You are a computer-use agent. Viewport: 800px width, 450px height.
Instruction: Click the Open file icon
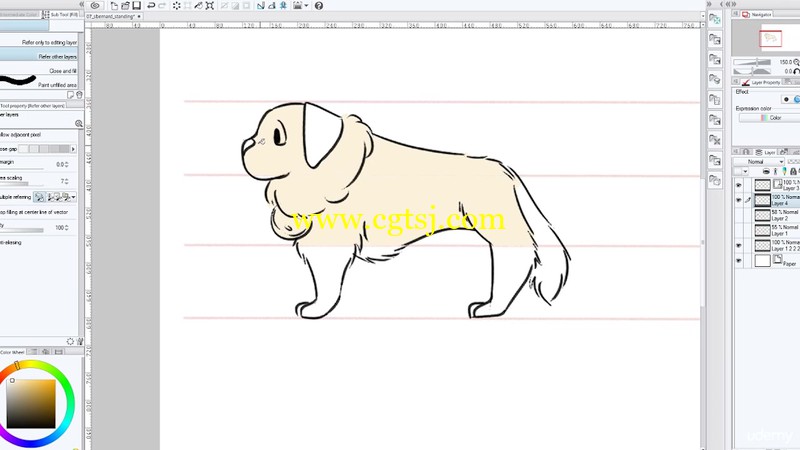[126, 6]
